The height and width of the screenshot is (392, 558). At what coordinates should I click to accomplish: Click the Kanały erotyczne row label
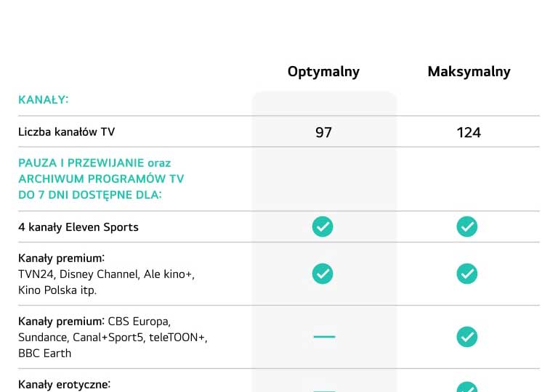65,385
